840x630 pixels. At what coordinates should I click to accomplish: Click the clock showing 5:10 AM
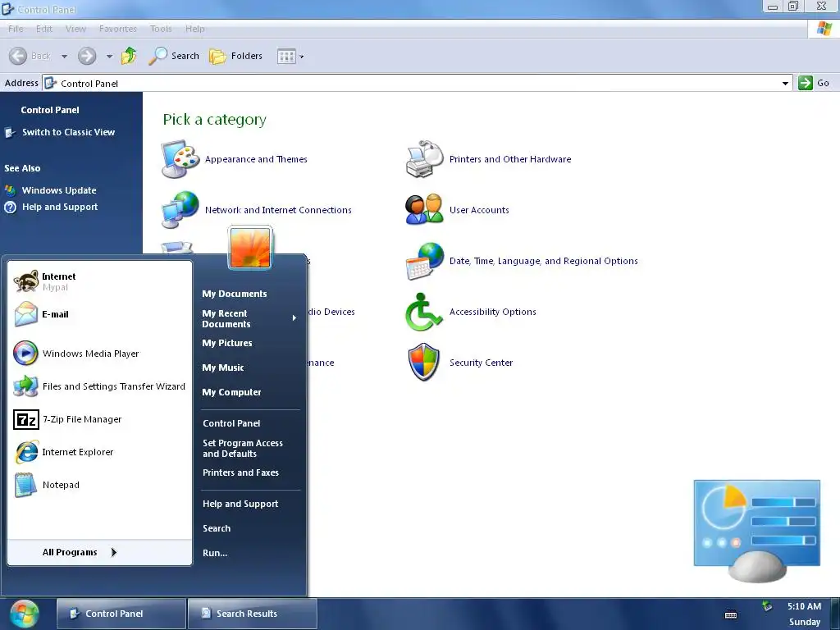[804, 606]
